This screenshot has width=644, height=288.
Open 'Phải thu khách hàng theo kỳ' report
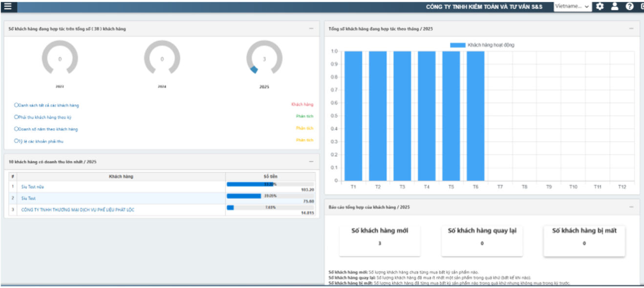pyautogui.click(x=45, y=117)
